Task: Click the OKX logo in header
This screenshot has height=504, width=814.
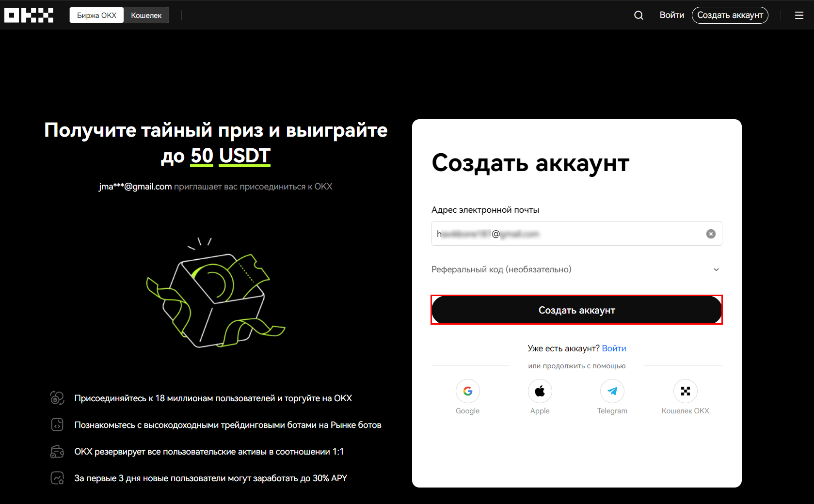Action: [29, 15]
